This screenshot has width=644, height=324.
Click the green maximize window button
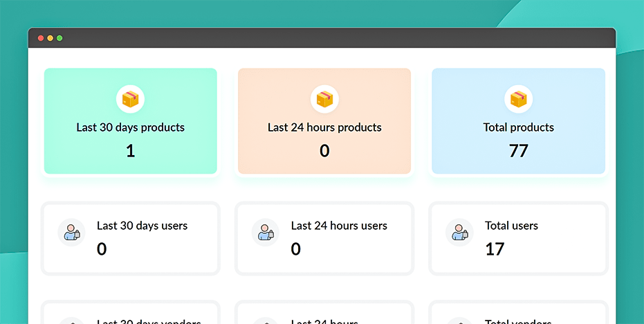coord(59,38)
